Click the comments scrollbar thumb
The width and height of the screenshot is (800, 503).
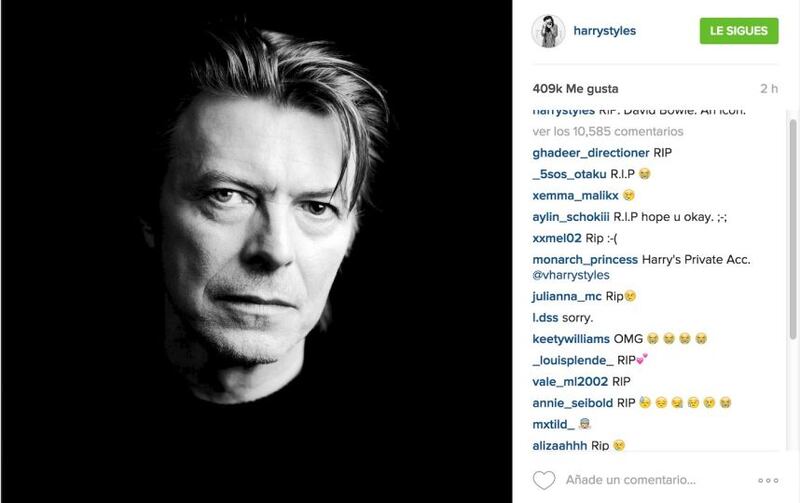793,229
